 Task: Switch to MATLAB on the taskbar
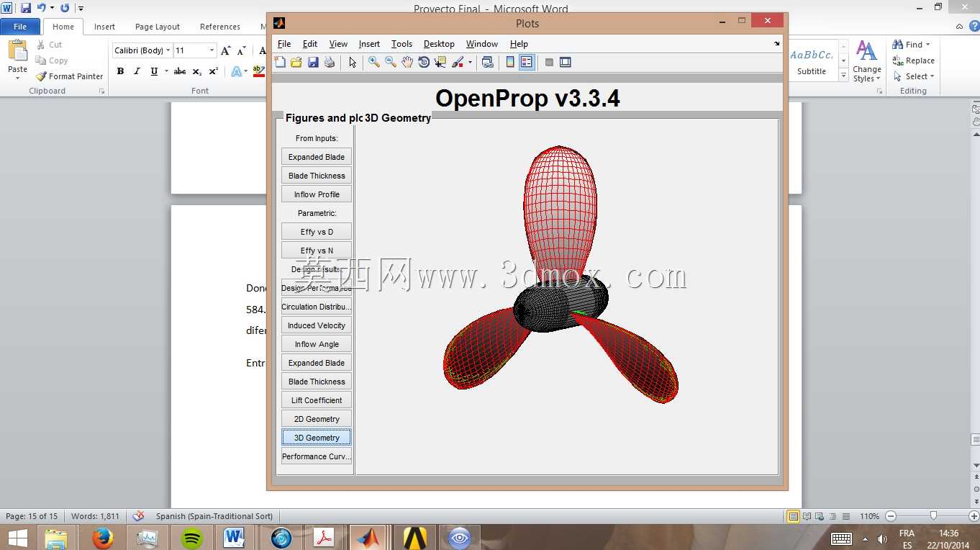tap(370, 538)
